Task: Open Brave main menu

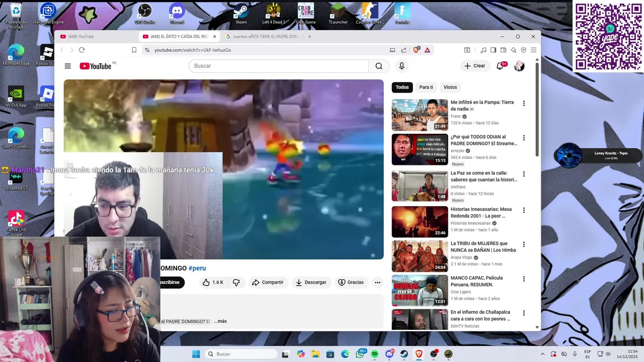Action: pyautogui.click(x=533, y=50)
